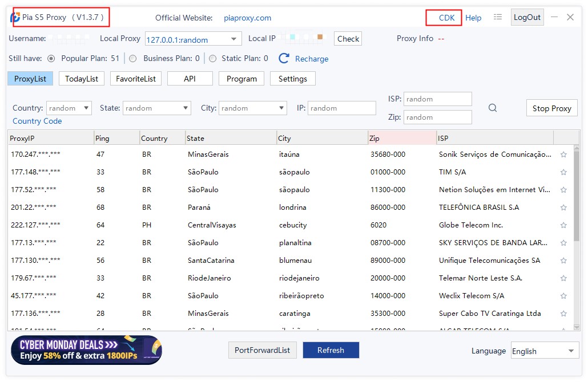Select the Business Plan radio button
The image size is (588, 382).
pyautogui.click(x=133, y=58)
